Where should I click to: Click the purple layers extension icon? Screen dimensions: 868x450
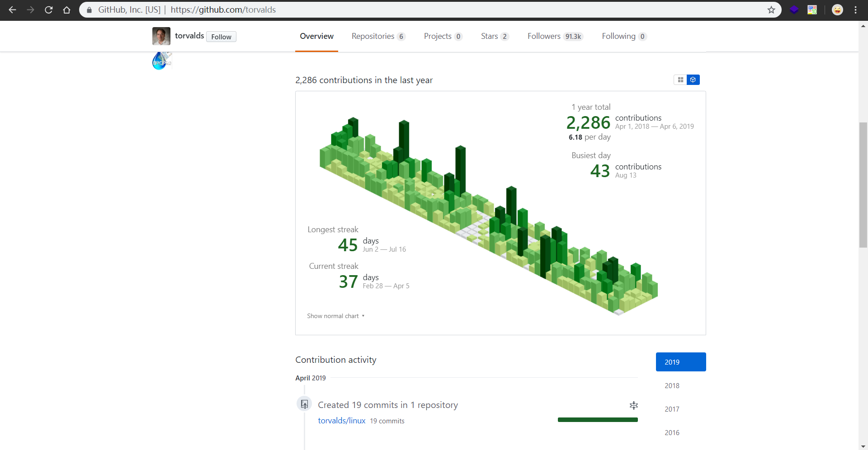click(794, 10)
